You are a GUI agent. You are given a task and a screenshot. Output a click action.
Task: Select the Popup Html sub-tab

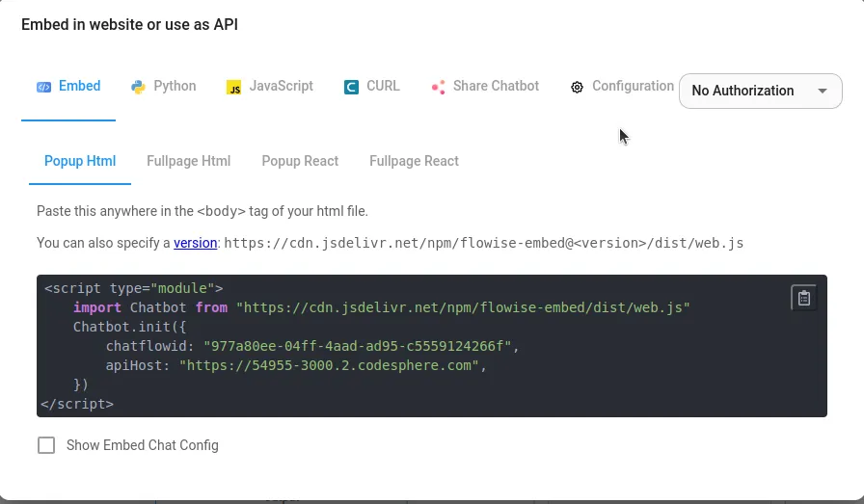coord(80,161)
